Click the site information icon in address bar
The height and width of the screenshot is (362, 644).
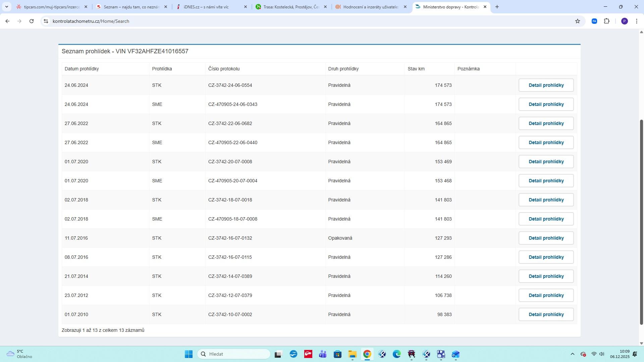pos(46,21)
